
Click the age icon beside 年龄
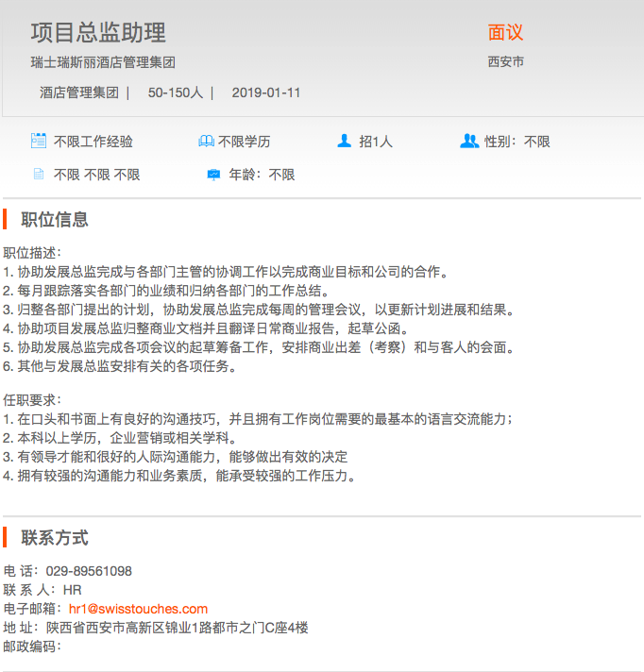pyautogui.click(x=213, y=175)
